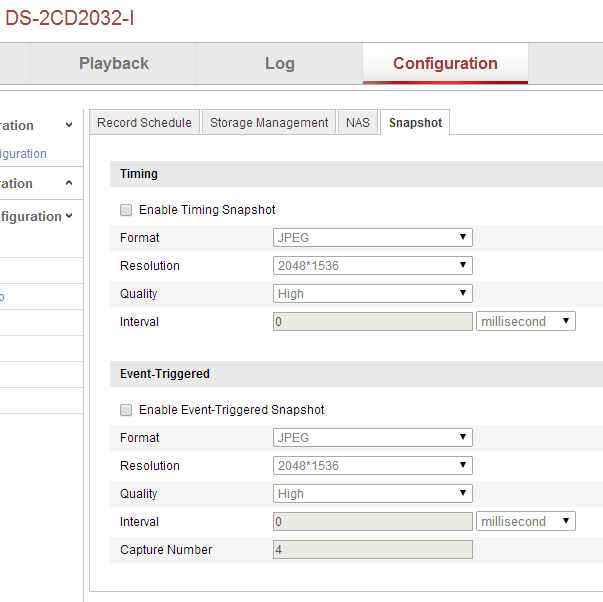603x602 pixels.
Task: Enable the Timing Snapshot checkbox
Action: (126, 210)
